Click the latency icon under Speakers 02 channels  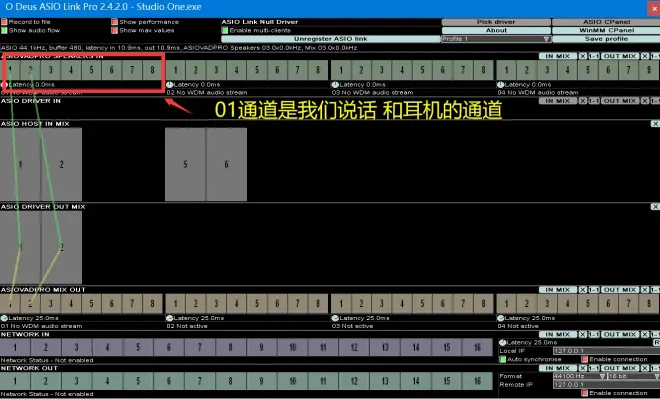point(170,85)
